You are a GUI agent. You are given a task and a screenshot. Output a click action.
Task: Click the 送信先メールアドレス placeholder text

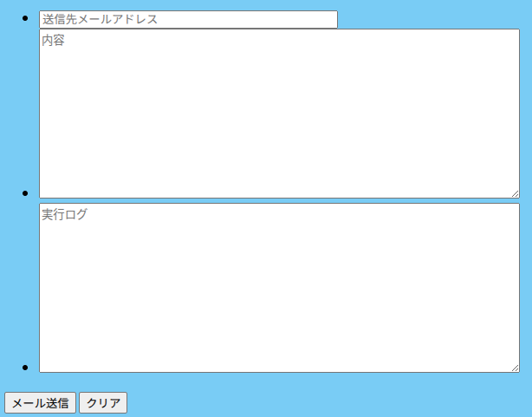(x=101, y=19)
